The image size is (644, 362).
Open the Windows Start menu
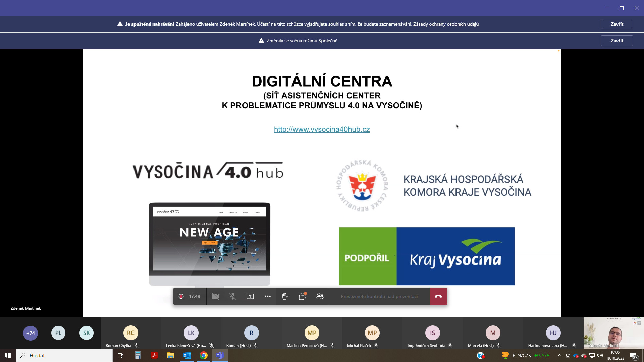(x=8, y=355)
